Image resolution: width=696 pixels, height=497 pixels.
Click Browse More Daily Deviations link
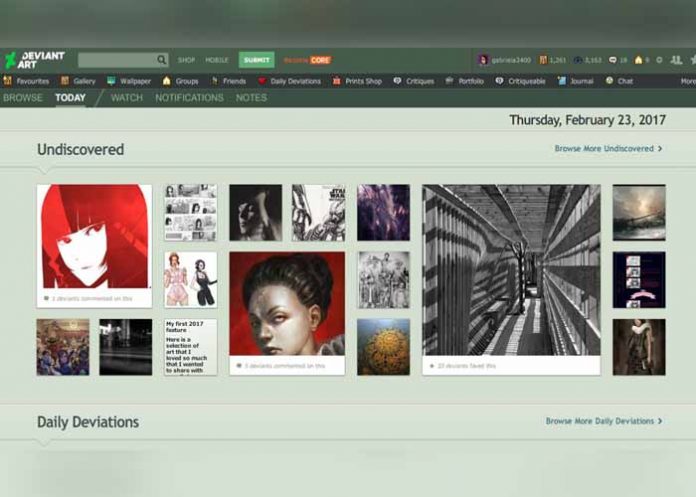click(604, 421)
